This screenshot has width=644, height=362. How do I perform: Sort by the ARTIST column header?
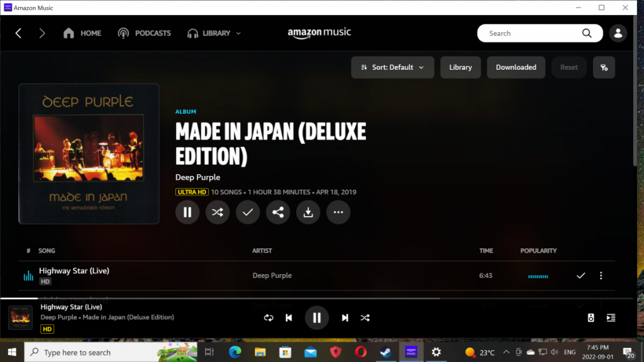(x=262, y=251)
